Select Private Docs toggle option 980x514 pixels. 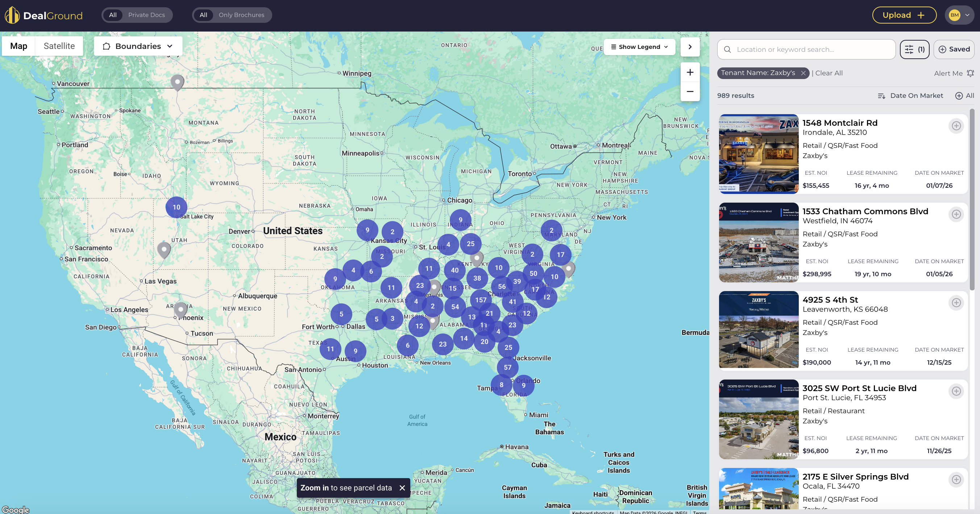click(x=146, y=15)
